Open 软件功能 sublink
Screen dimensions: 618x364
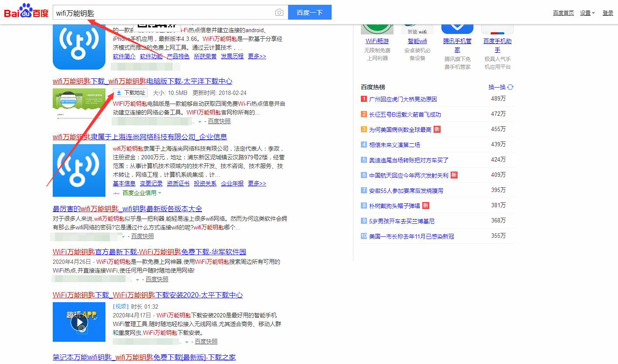pos(151,56)
